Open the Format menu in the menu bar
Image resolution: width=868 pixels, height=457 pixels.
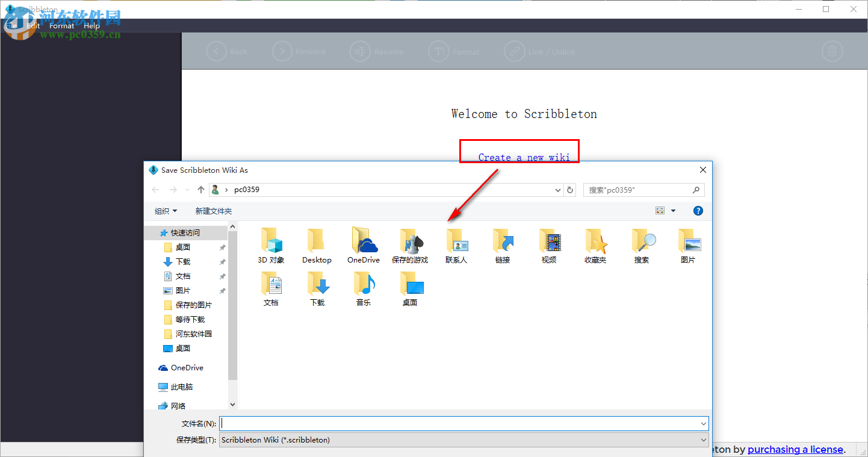pos(62,26)
